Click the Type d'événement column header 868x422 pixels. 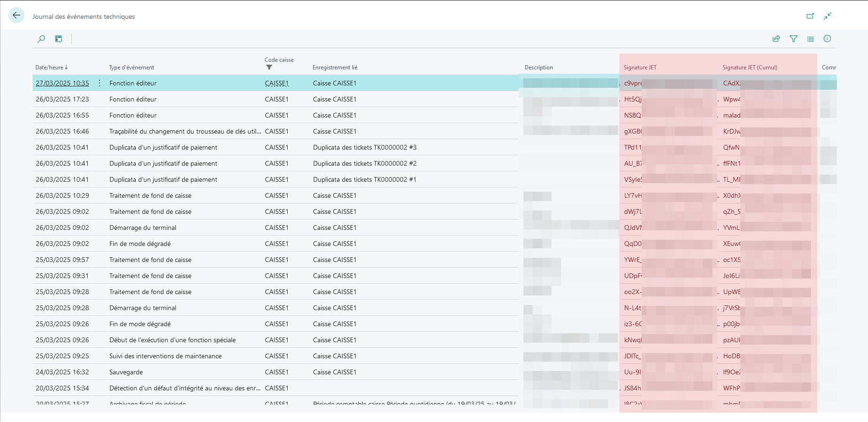132,68
